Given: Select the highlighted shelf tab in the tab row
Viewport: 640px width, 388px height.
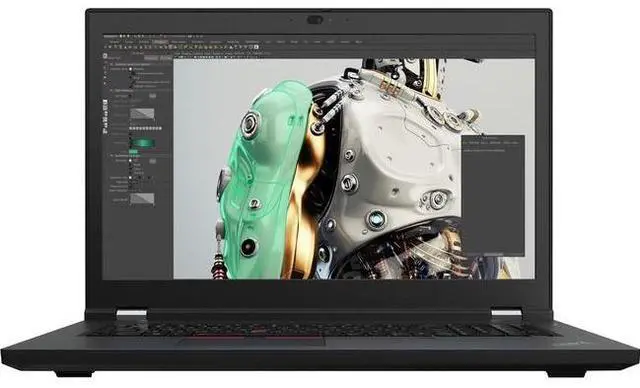Looking at the screenshot, I should tap(160, 42).
